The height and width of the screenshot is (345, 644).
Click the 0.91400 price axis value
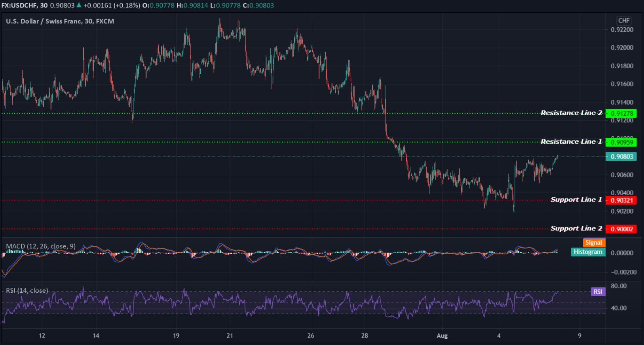(622, 102)
